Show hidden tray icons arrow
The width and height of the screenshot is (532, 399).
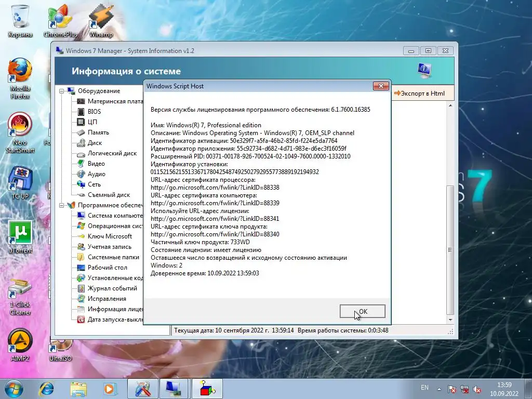coord(439,389)
